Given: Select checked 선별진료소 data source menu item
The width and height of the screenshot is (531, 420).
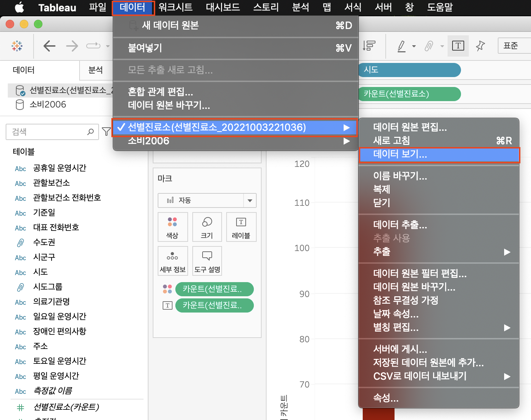Looking at the screenshot, I should pos(235,127).
